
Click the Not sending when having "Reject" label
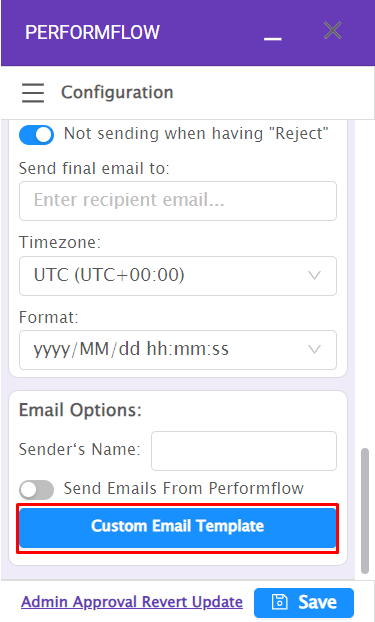[196, 134]
